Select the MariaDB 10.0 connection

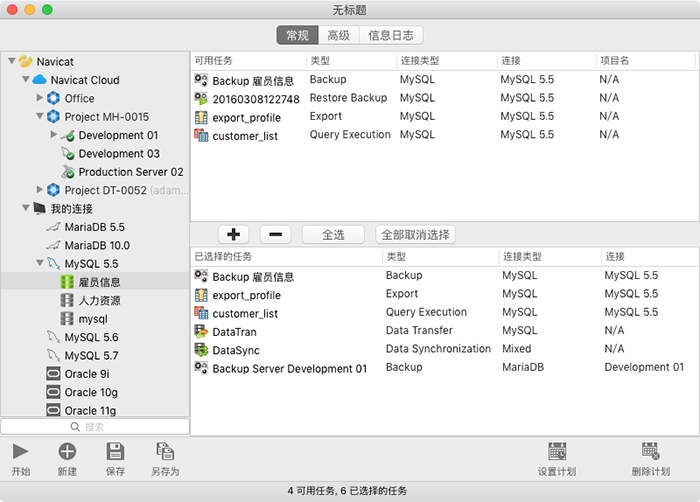tap(96, 245)
